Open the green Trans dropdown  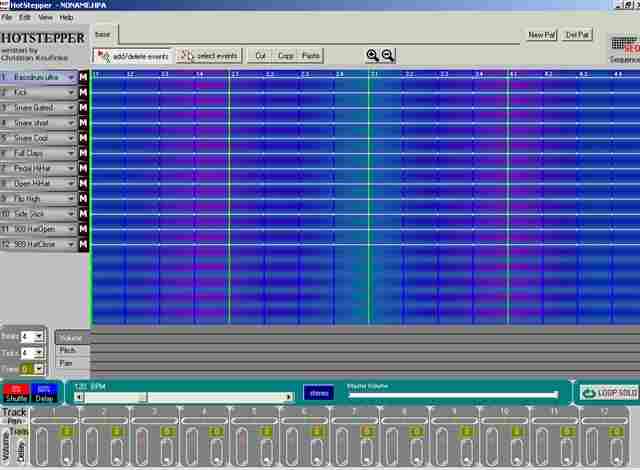pyautogui.click(x=39, y=369)
